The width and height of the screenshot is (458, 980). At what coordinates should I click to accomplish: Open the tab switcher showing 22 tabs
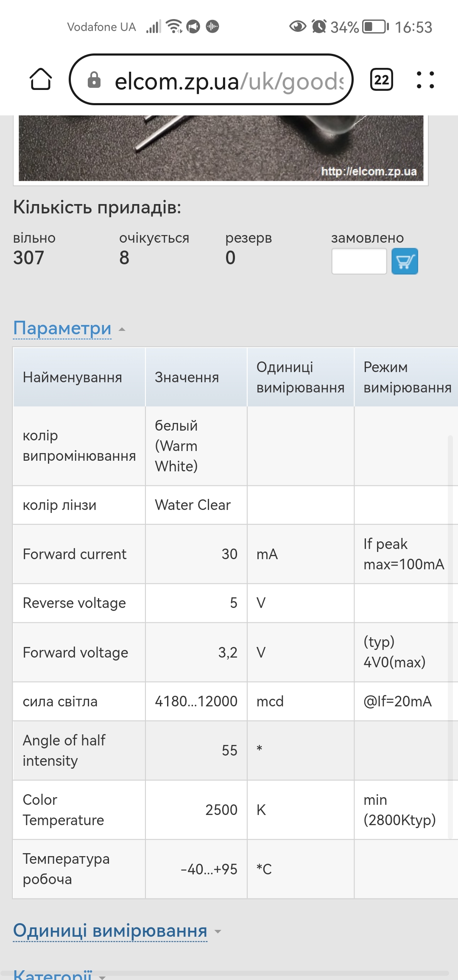(381, 79)
